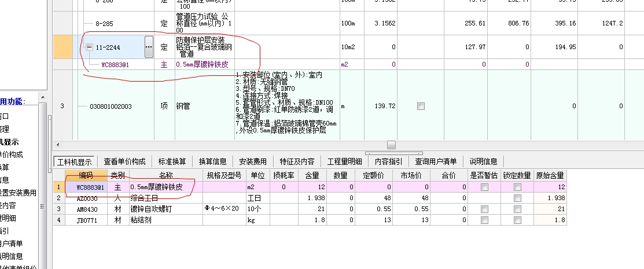644x269 pixels.
Task: Toggle 是否暂估 for 镀锌自攻螺钉 row
Action: click(485, 209)
